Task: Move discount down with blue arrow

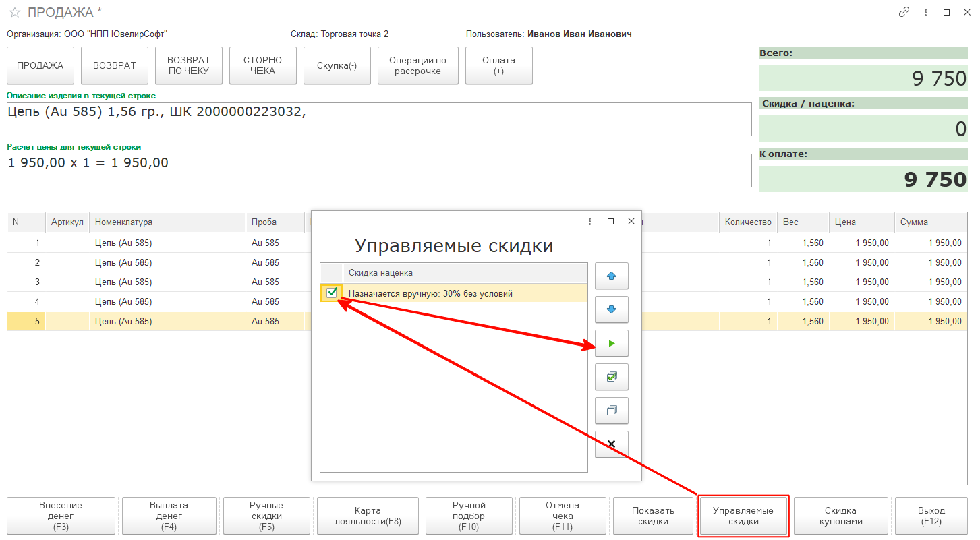Action: [x=612, y=310]
